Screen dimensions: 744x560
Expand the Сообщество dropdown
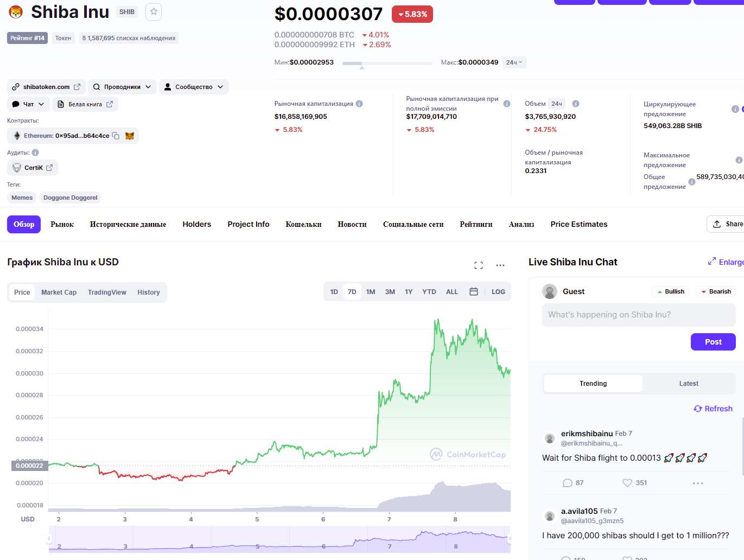[x=194, y=87]
